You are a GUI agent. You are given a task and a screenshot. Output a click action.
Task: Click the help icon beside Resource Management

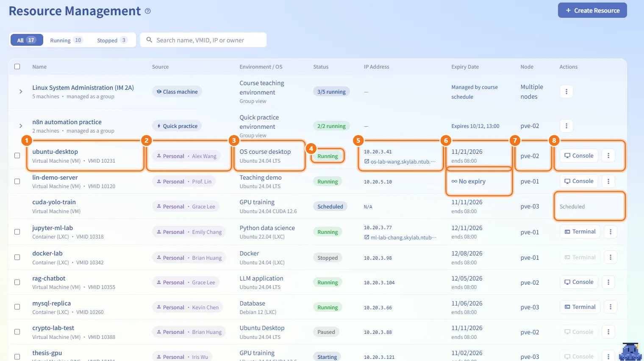(x=147, y=11)
